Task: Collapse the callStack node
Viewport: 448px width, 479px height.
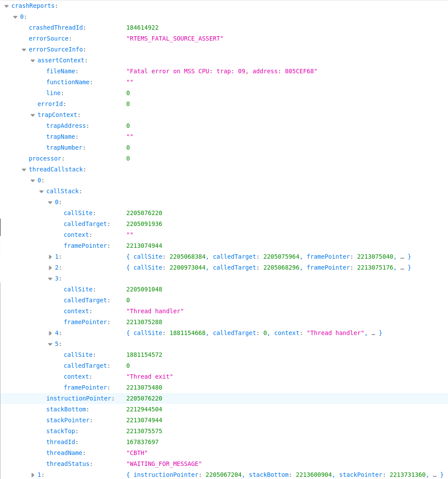Action: pos(41,192)
